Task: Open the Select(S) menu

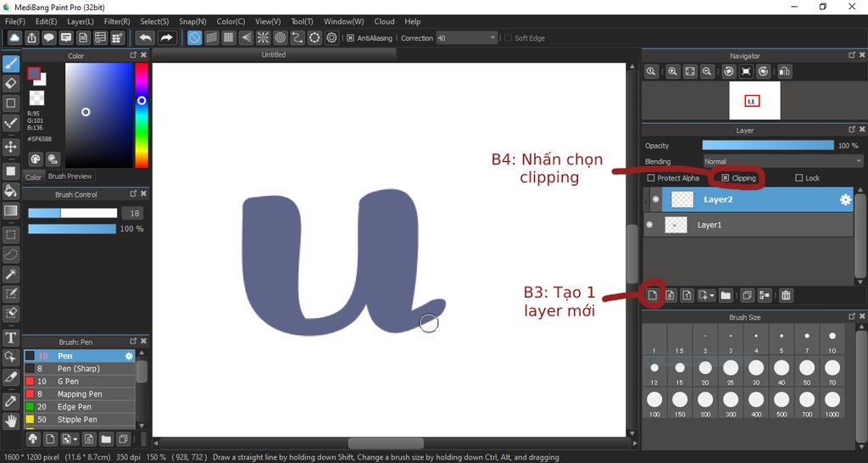Action: tap(154, 21)
